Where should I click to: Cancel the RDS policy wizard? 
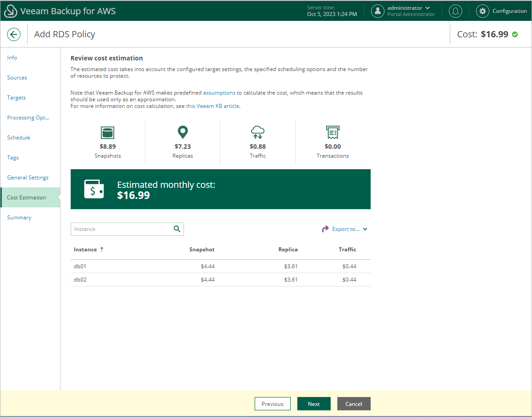354,404
